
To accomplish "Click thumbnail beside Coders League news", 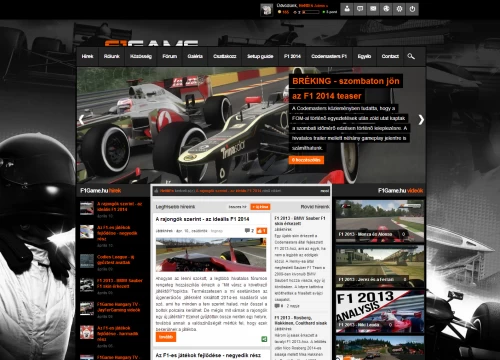I will [x=87, y=261].
